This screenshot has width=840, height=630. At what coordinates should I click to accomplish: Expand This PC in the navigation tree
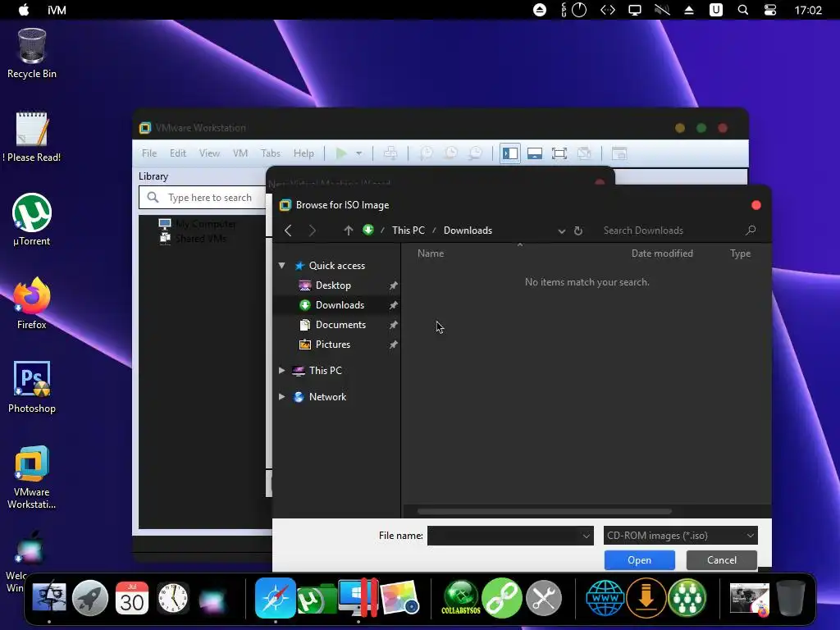[282, 371]
